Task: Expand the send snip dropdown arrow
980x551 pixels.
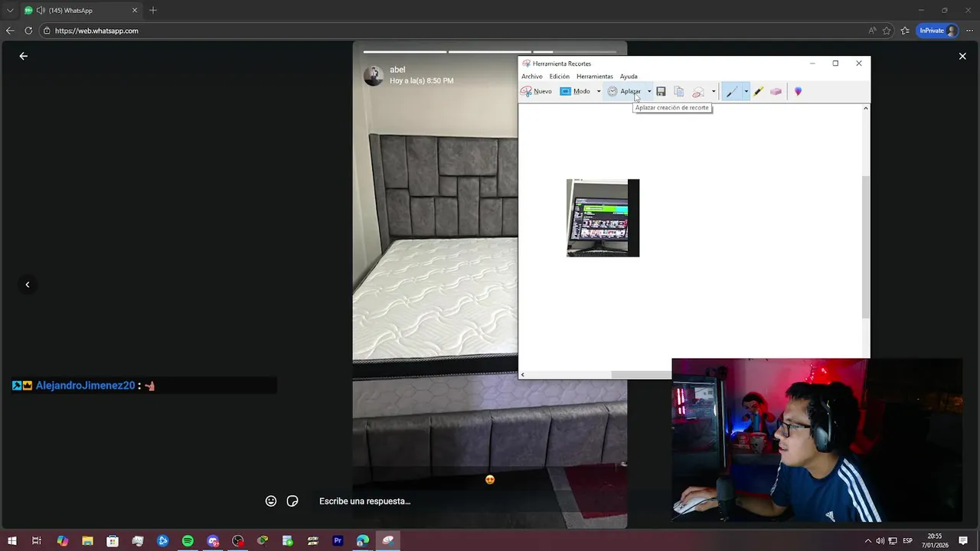Action: (x=714, y=91)
